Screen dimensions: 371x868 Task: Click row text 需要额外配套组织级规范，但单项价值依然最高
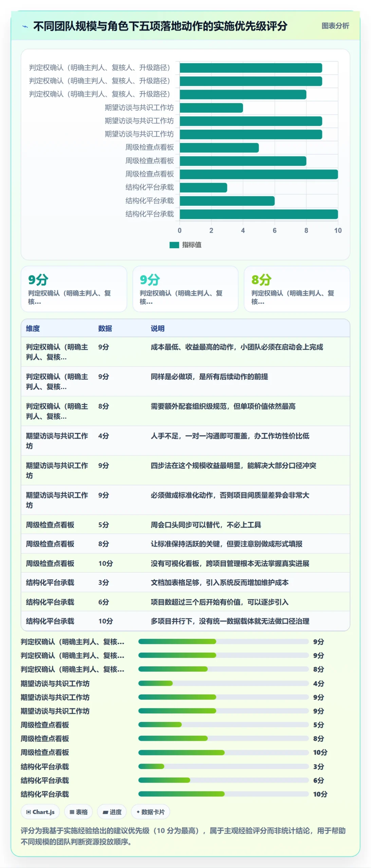tap(223, 406)
